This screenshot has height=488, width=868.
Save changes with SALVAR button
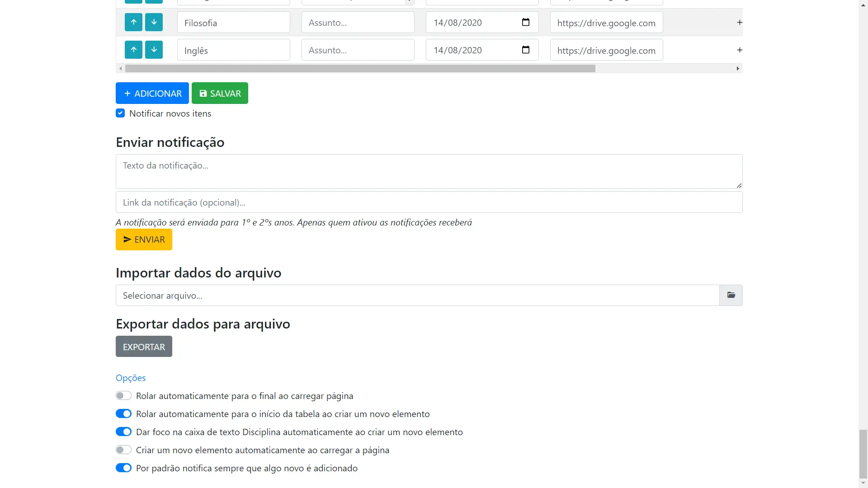coord(220,93)
